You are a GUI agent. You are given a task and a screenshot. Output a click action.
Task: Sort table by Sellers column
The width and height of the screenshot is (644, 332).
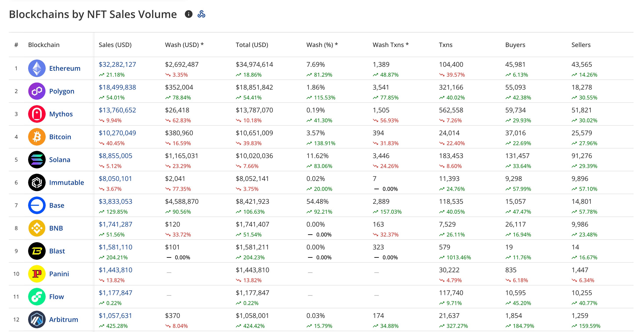pyautogui.click(x=581, y=45)
